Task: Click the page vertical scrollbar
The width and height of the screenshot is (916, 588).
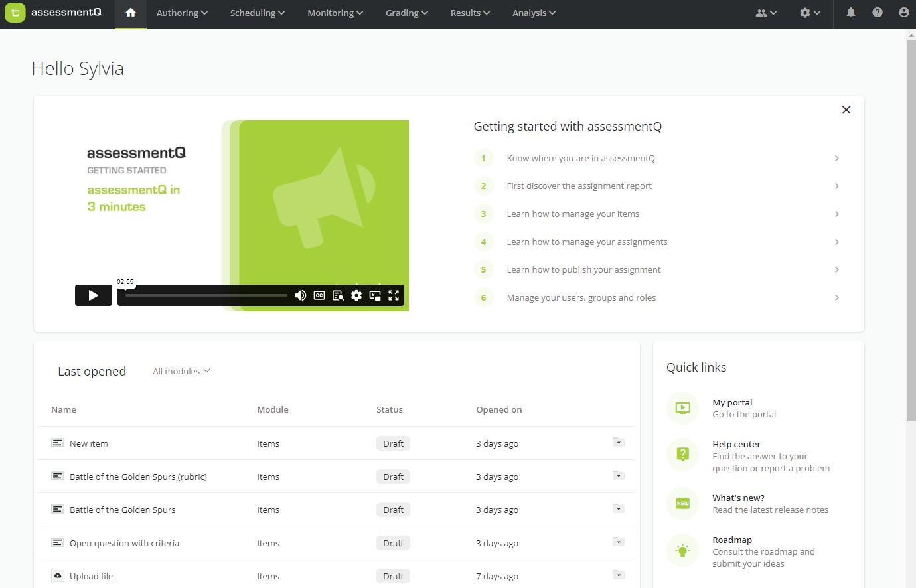Action: point(911,230)
